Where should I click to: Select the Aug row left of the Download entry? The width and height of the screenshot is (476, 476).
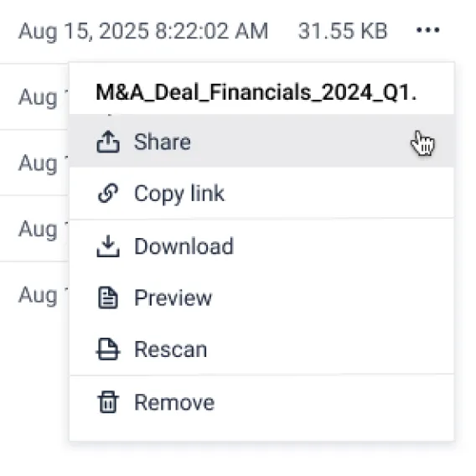(38, 229)
